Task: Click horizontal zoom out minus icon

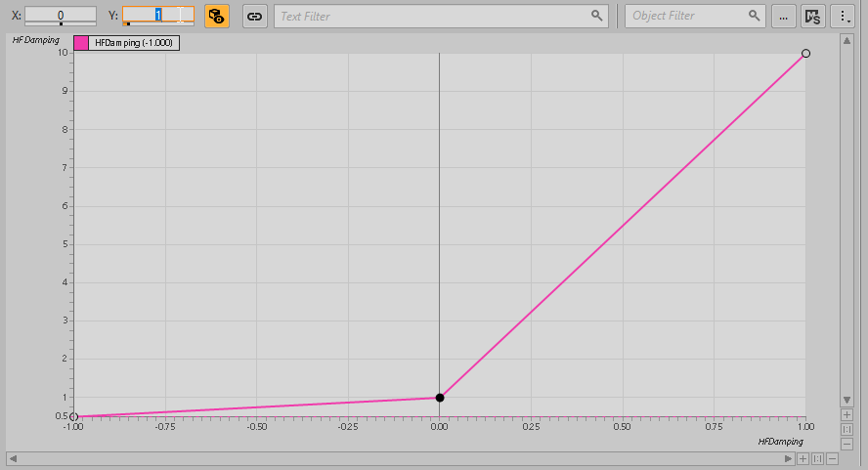Action: point(832,458)
